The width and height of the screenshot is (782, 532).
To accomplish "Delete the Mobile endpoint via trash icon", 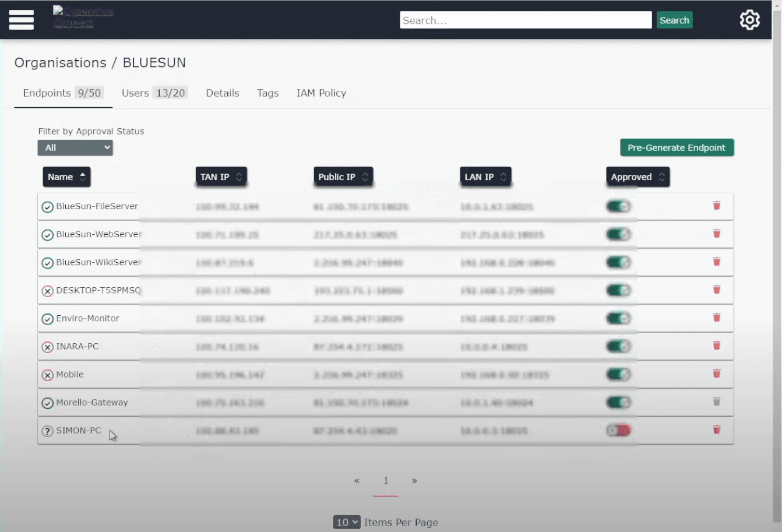I will (x=716, y=374).
